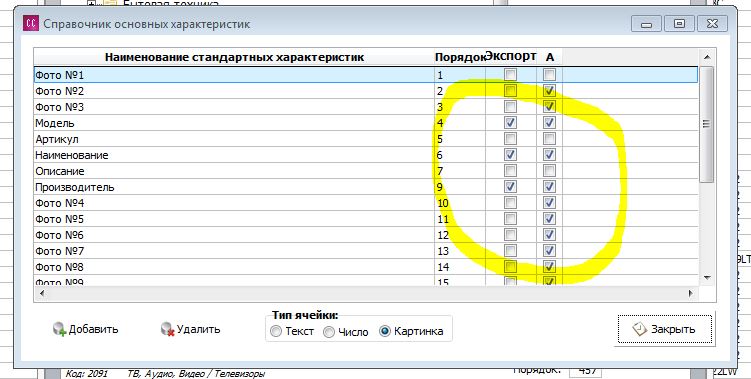
Task: Click the Добавить button label
Action: (x=93, y=329)
